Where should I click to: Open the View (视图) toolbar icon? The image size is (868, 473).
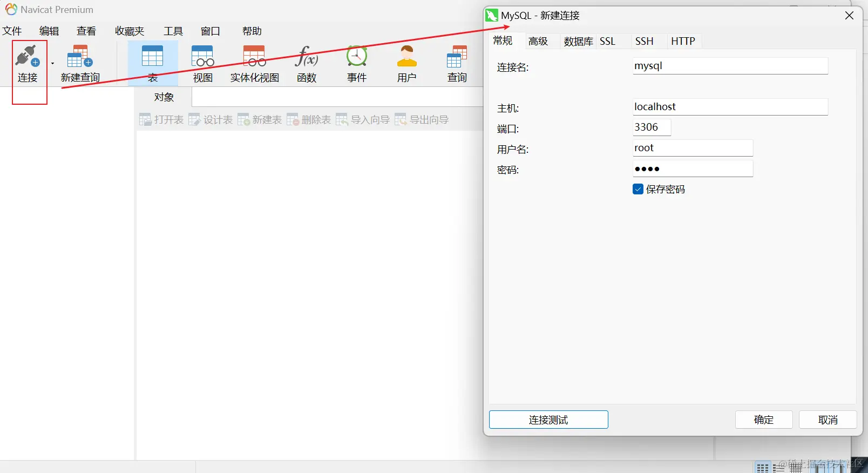(203, 64)
